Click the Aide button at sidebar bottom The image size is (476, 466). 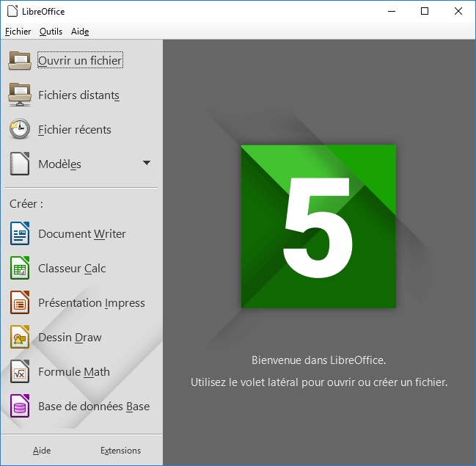[42, 451]
